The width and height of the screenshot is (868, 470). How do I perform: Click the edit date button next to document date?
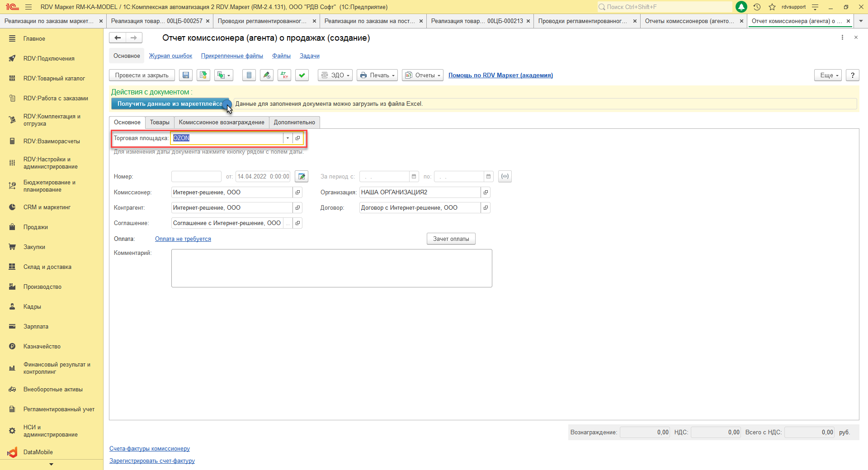[302, 177]
